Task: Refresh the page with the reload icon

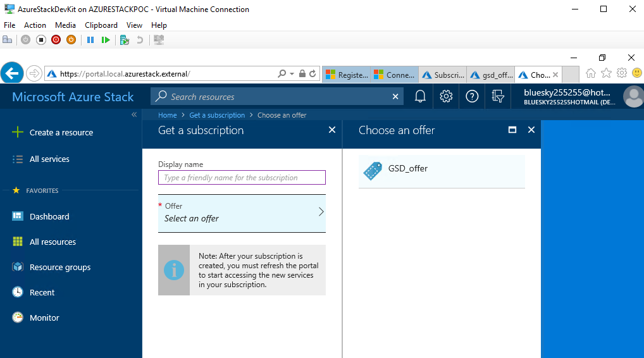Action: click(313, 74)
